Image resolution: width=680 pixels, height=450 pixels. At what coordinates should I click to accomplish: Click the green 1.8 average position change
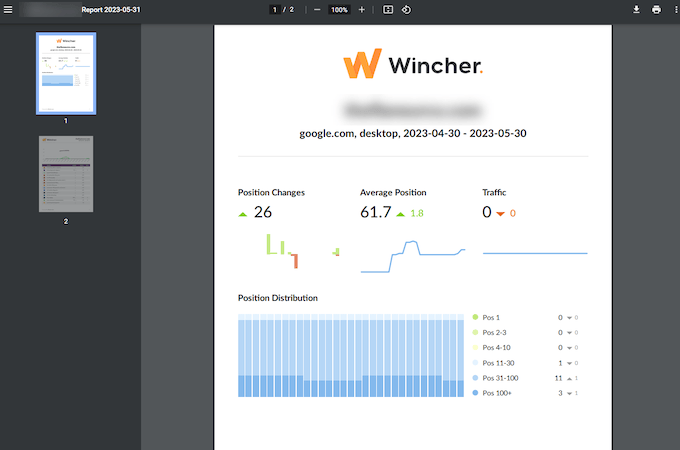(417, 213)
